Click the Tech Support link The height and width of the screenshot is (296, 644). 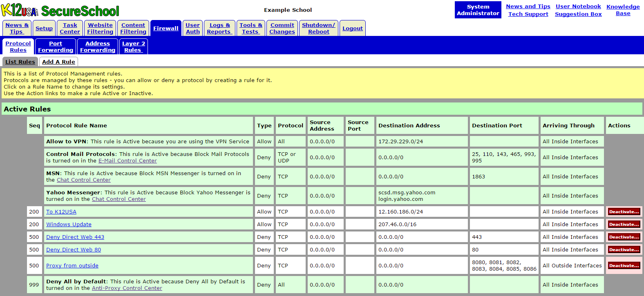(x=528, y=14)
